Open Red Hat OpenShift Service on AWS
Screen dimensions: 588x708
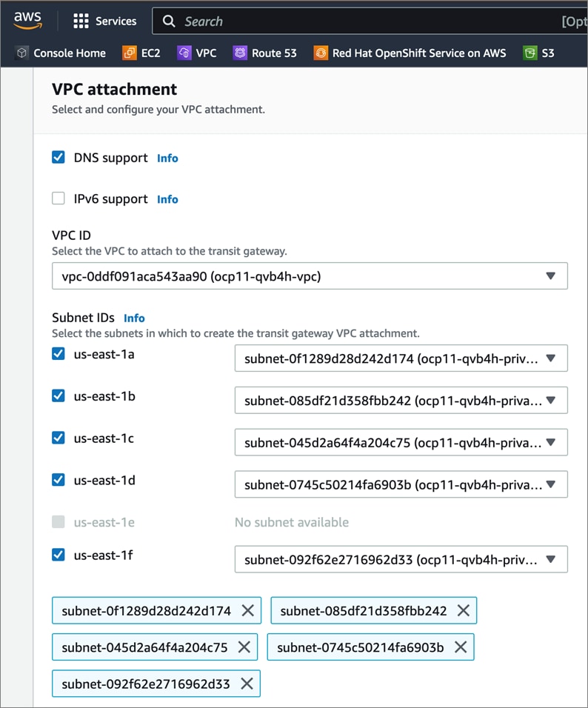(410, 53)
